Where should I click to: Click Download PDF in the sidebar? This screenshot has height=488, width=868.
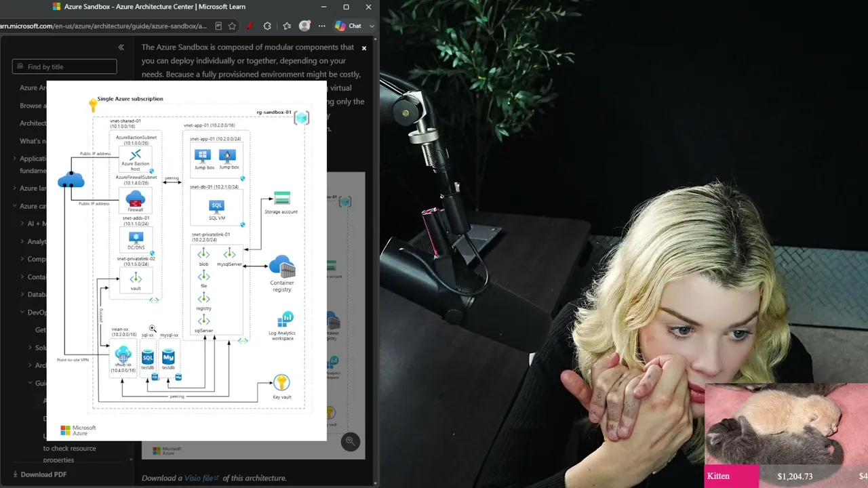tap(39, 474)
